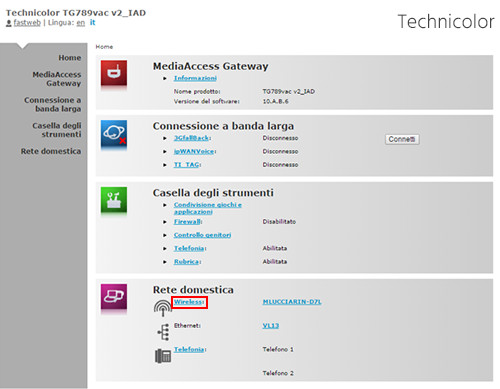Open the VL13 Ethernet device link
The height and width of the screenshot is (389, 500).
[x=271, y=326]
